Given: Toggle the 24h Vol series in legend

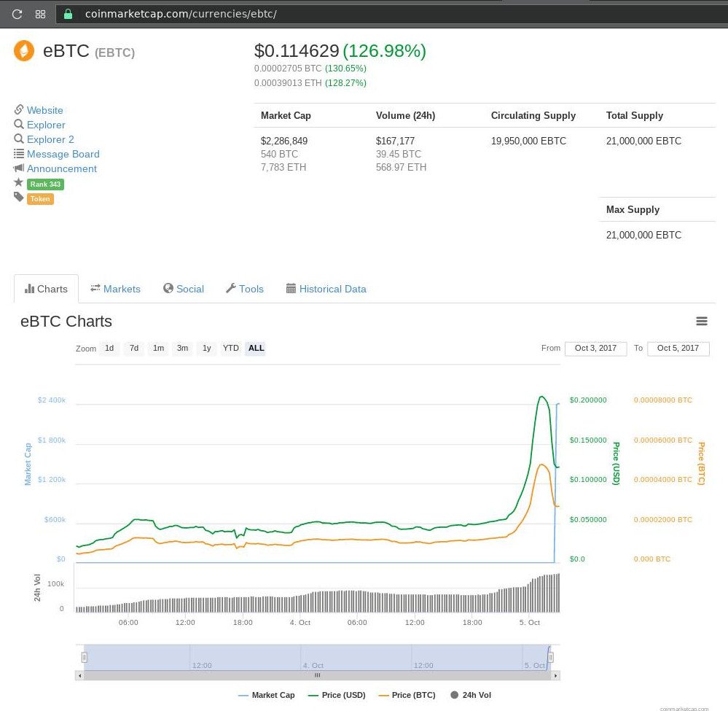Looking at the screenshot, I should pos(471,695).
